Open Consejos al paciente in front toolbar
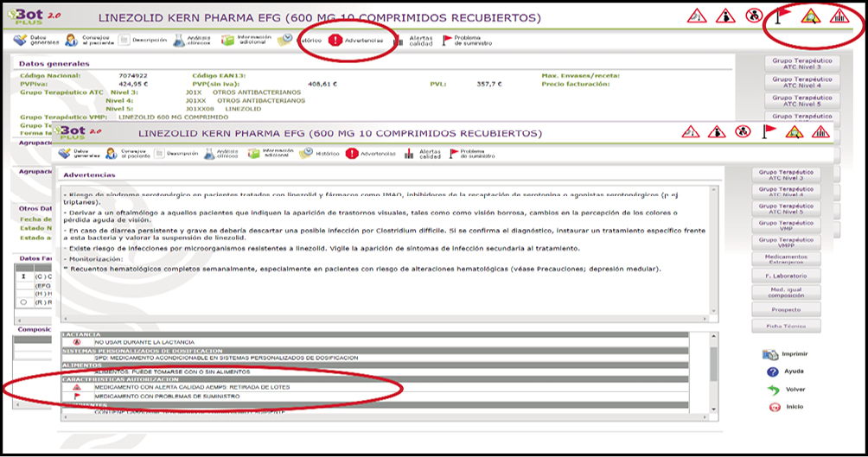 tap(124, 154)
